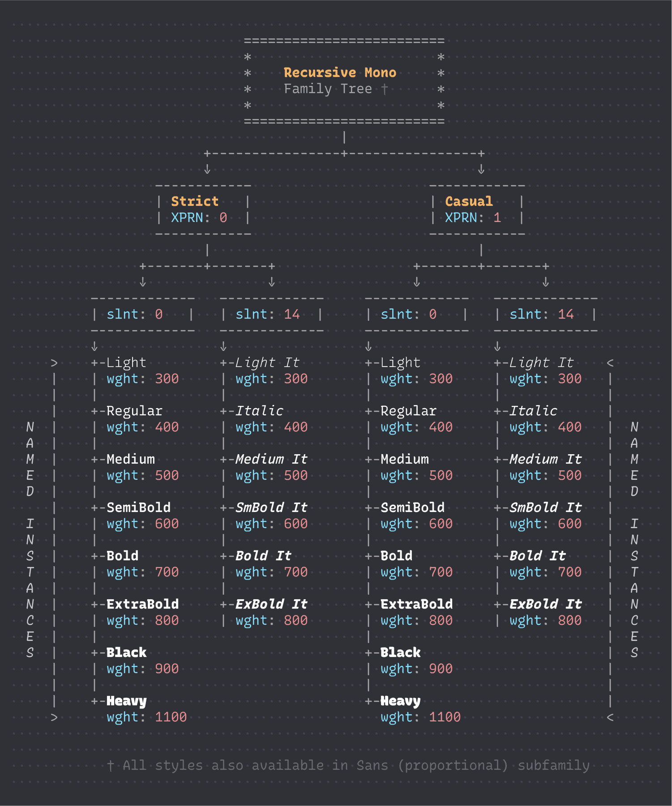The height and width of the screenshot is (806, 672).
Task: Click the "Casual" heading
Action: pyautogui.click(x=469, y=201)
